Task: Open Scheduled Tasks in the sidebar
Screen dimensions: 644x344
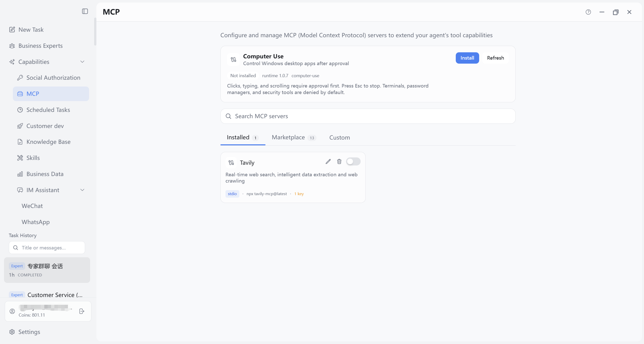Action: 51,110
